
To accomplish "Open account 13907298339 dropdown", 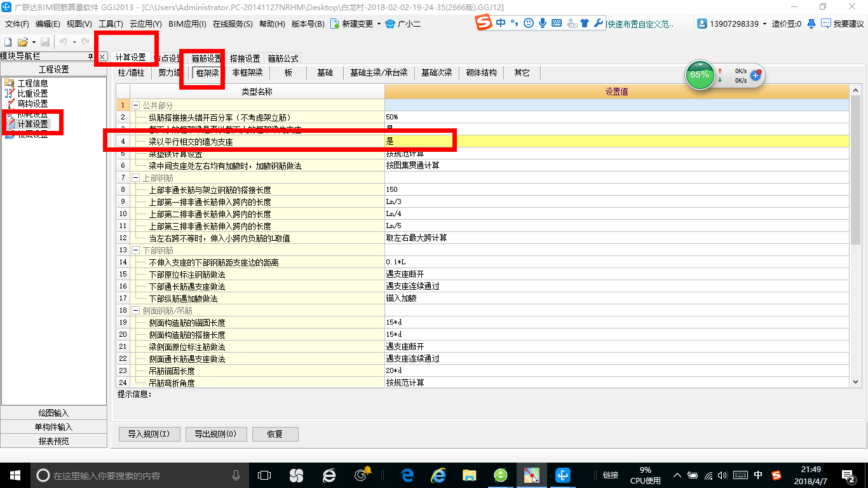I will click(764, 24).
